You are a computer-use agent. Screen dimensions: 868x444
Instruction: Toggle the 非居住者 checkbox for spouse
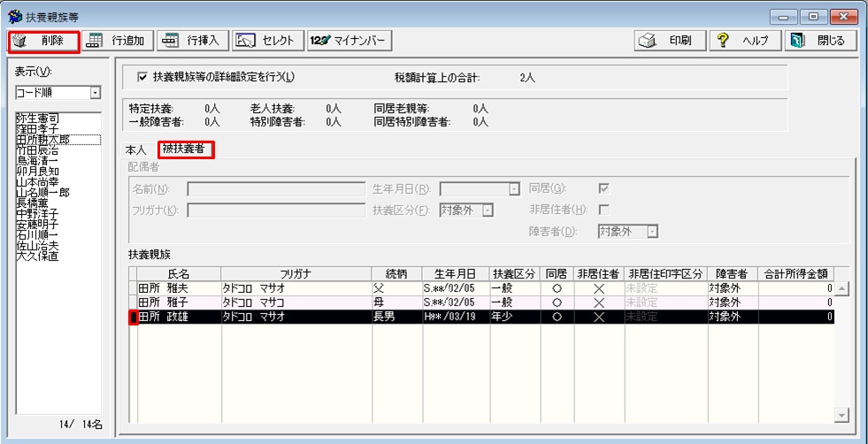tap(604, 210)
